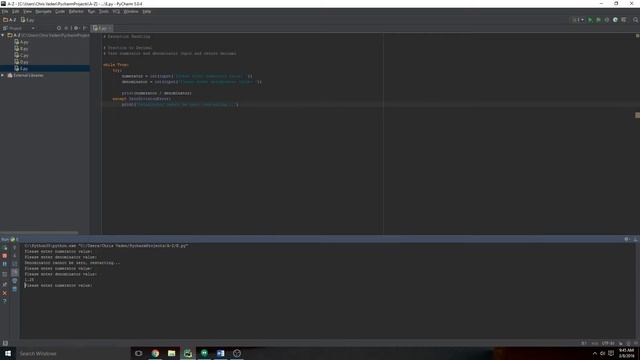Open Microsoft Word from the taskbar
Screen dimensions: 640x360
point(220,353)
